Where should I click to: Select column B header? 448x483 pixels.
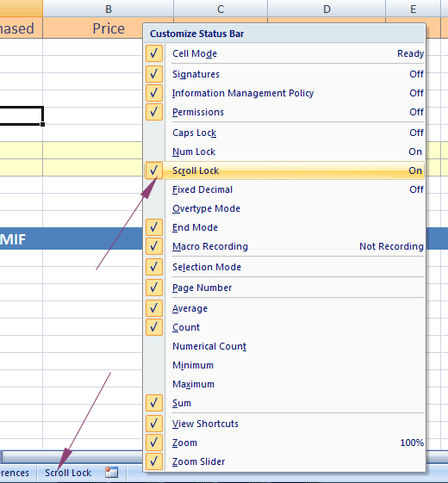pos(109,9)
